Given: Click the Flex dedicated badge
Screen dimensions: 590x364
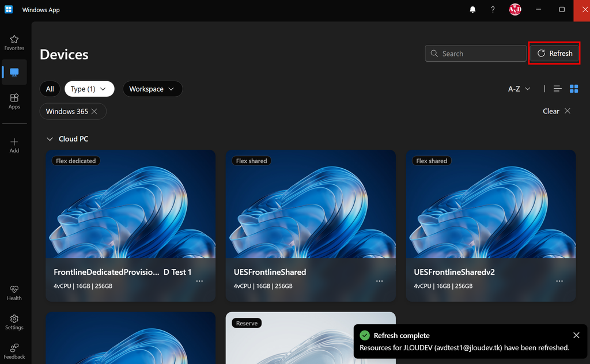Looking at the screenshot, I should [76, 161].
